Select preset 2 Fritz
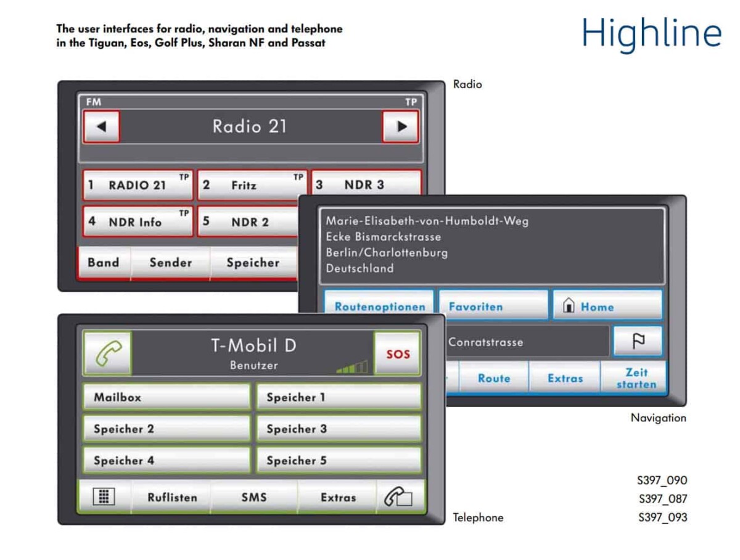Screen dimensions: 740x560 [252, 185]
